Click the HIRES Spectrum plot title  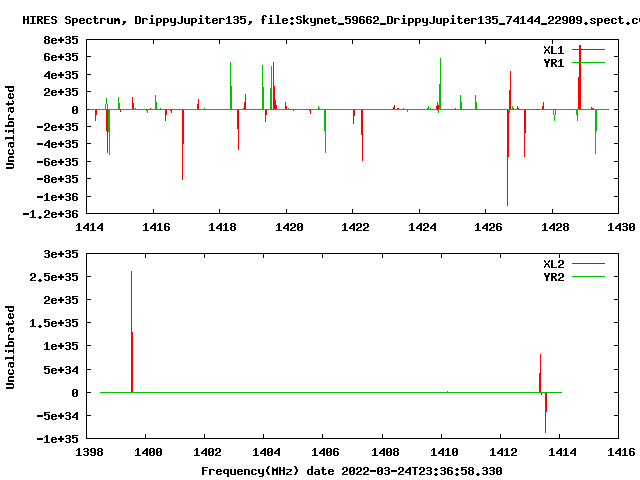tap(331, 20)
